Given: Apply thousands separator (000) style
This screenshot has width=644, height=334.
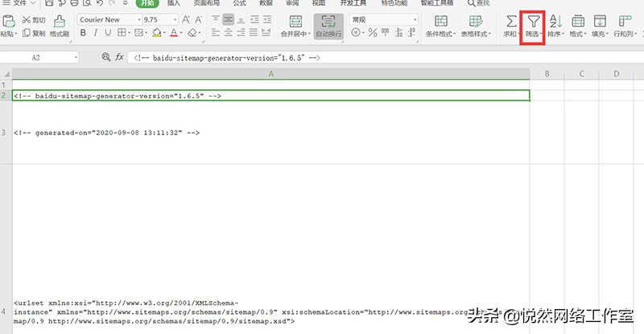Looking at the screenshot, I should 386,32.
